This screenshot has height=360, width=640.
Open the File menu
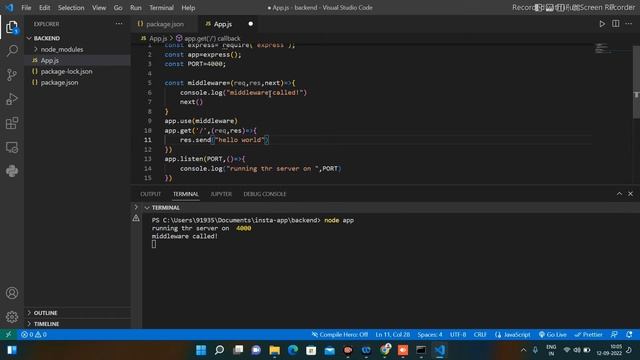click(26, 8)
